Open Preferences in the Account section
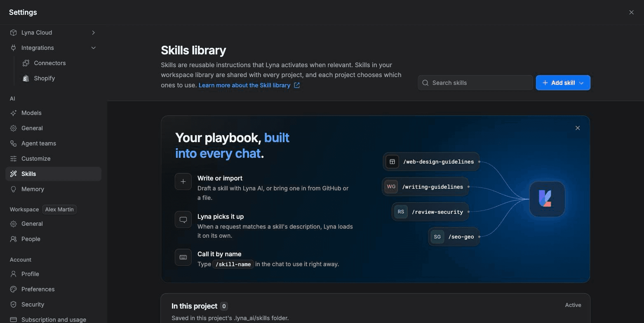644x323 pixels. (53, 289)
